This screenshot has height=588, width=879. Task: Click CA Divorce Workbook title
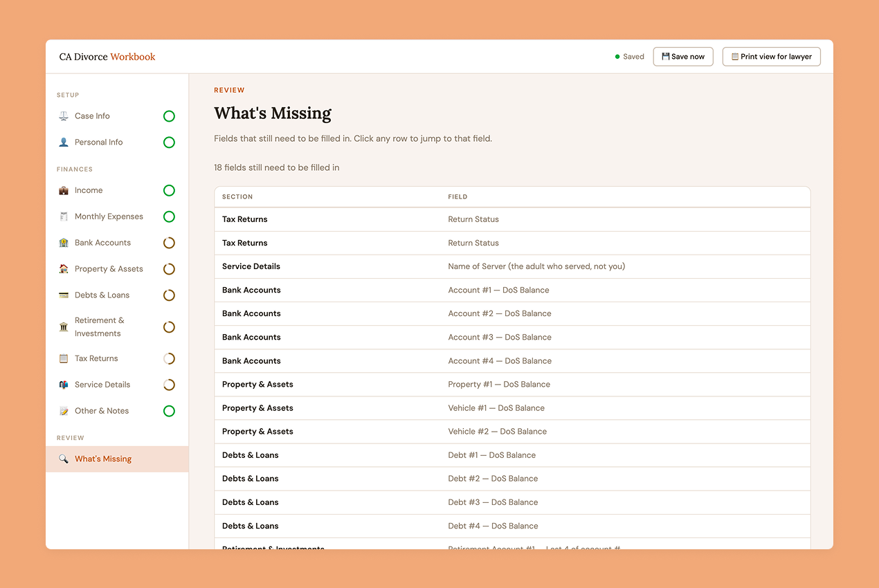click(107, 57)
